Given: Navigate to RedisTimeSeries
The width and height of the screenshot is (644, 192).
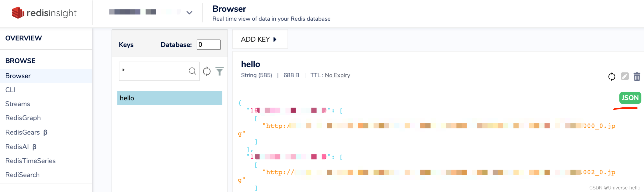Looking at the screenshot, I should click(30, 161).
